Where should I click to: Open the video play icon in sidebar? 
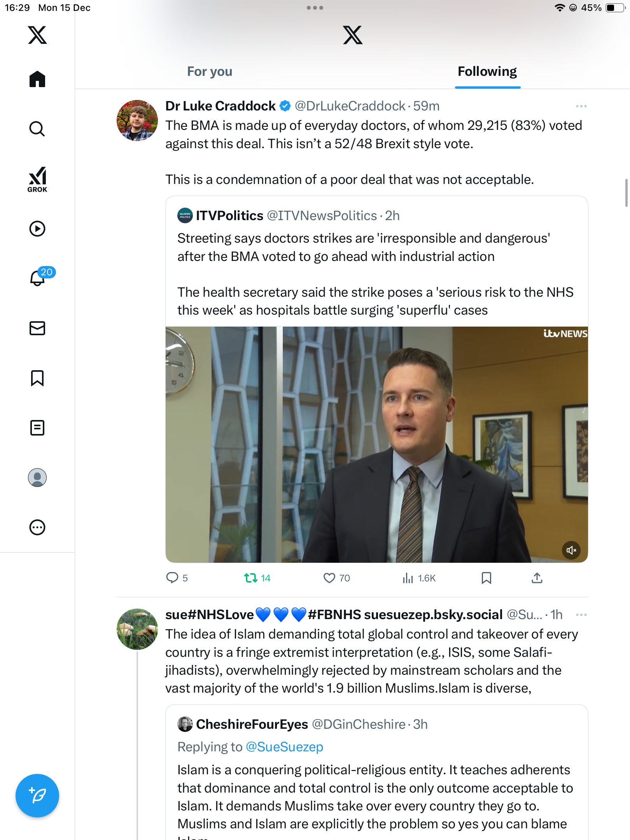click(37, 229)
